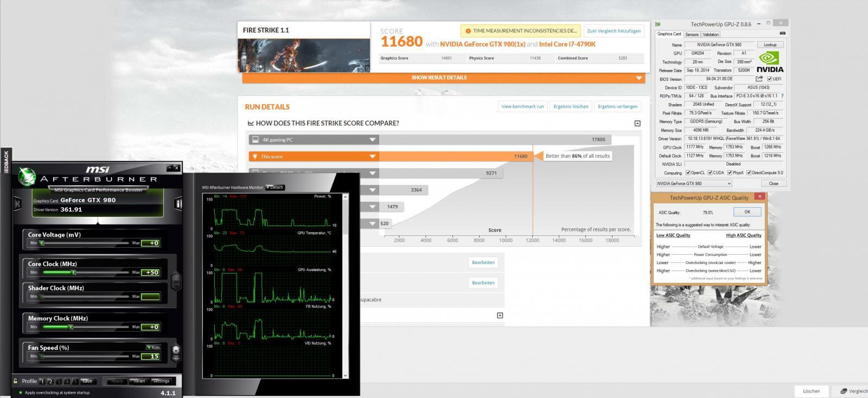Toggle OpenCL checkbox in GPU-Z
Screen dimensions: 868x398
(x=688, y=173)
